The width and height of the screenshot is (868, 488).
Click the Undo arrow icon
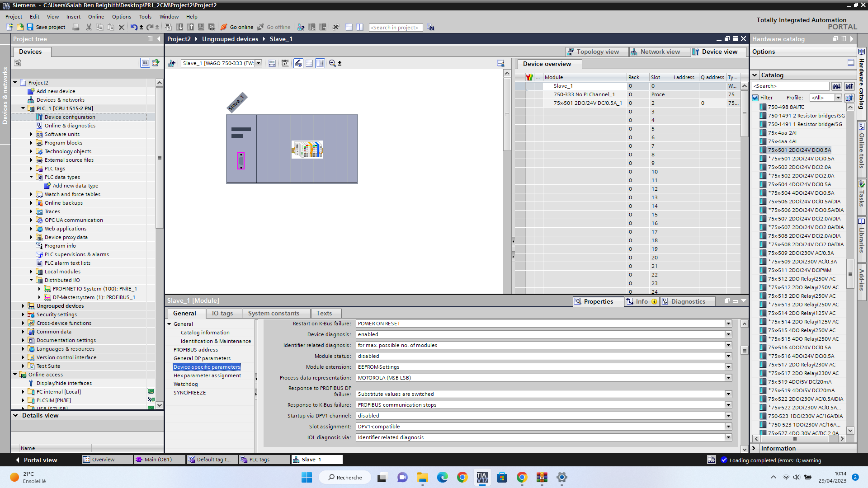pyautogui.click(x=133, y=27)
